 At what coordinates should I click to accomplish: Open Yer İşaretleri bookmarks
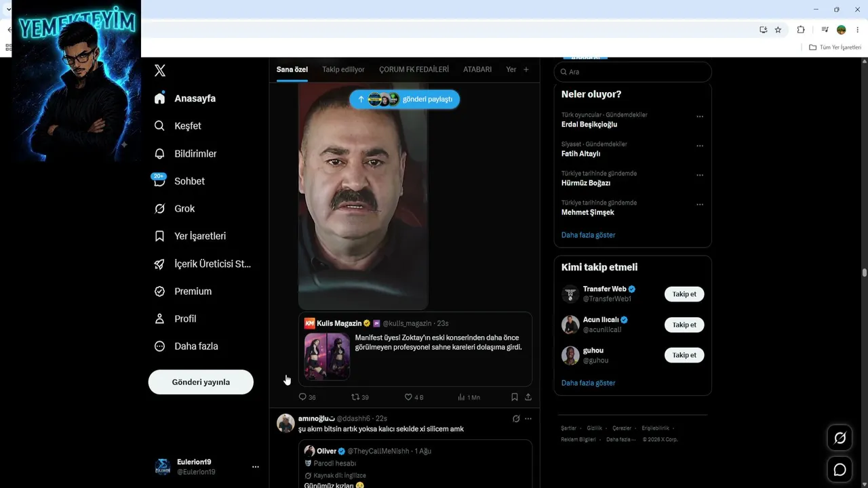tap(190, 236)
